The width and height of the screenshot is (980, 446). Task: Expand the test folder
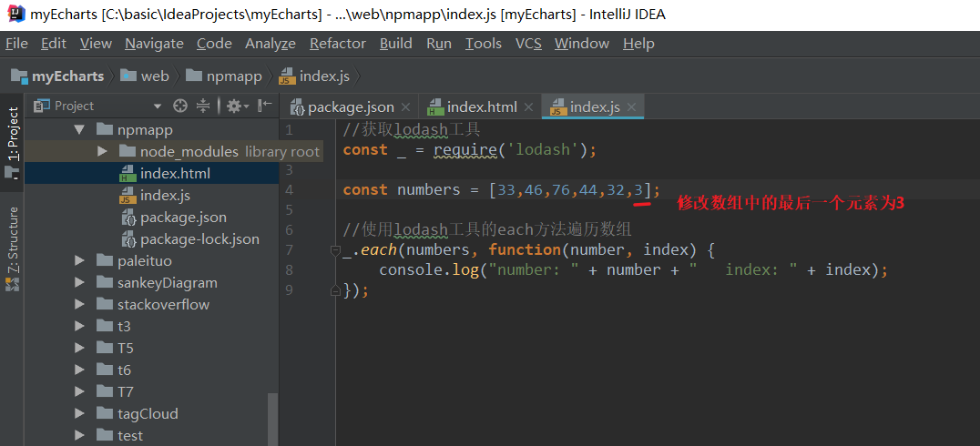(78, 435)
